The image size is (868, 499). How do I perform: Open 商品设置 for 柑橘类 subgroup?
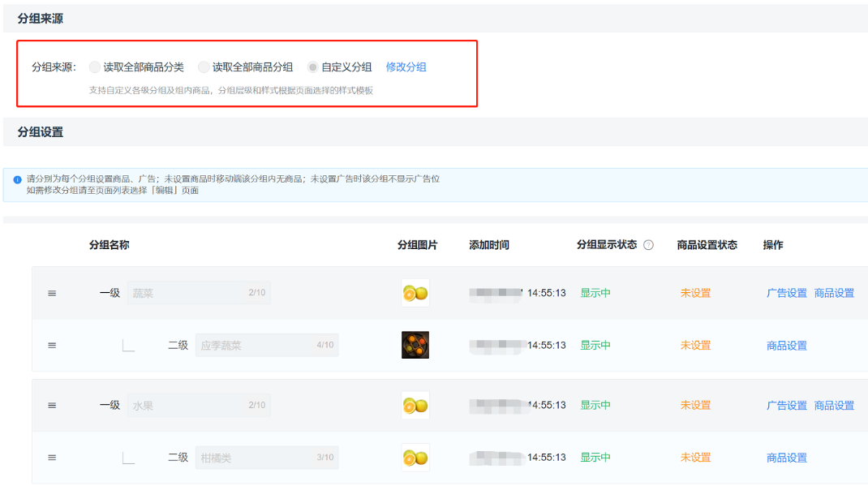[786, 458]
